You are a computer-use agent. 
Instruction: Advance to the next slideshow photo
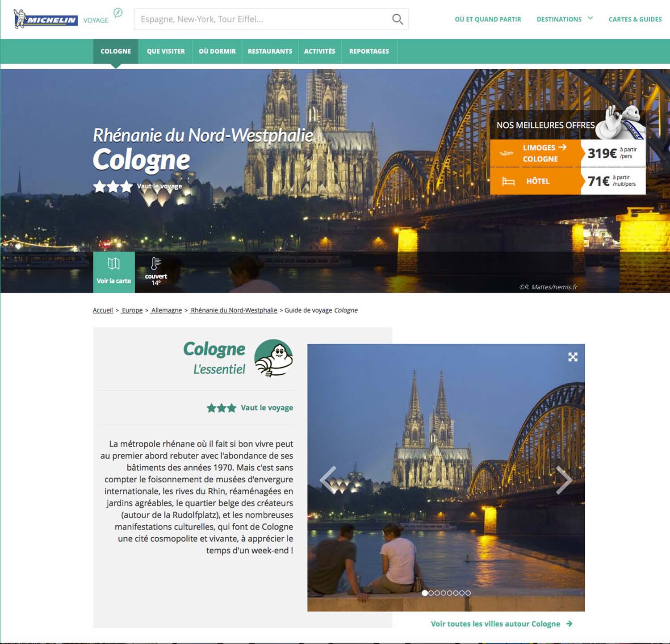[x=564, y=480]
